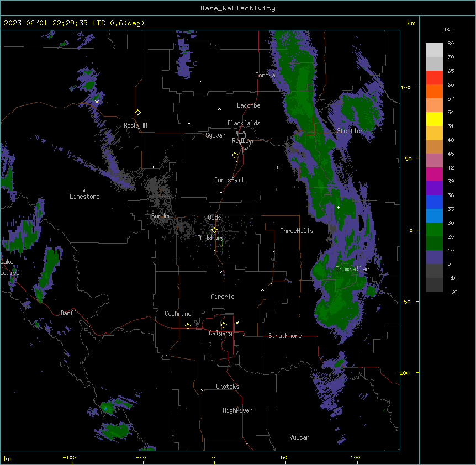476x465 pixels.
Task: Click the km unit label at top right
Action: coord(411,23)
